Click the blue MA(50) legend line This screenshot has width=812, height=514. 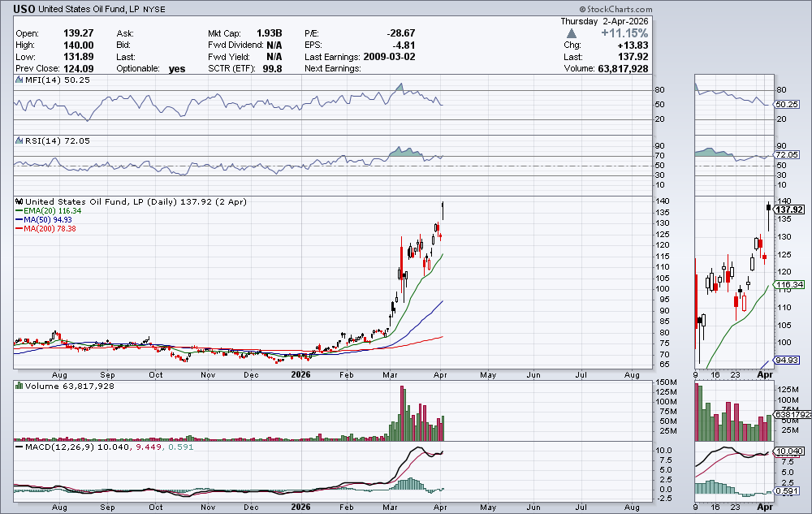coord(19,219)
